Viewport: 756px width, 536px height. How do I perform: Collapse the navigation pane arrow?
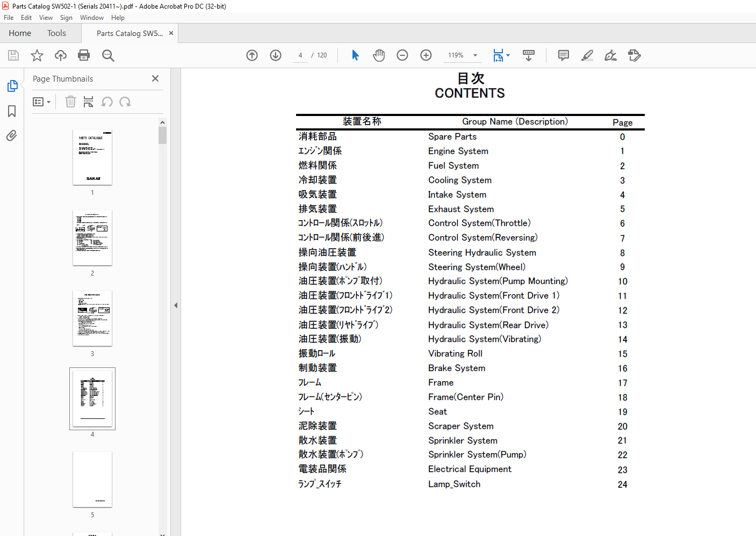176,305
